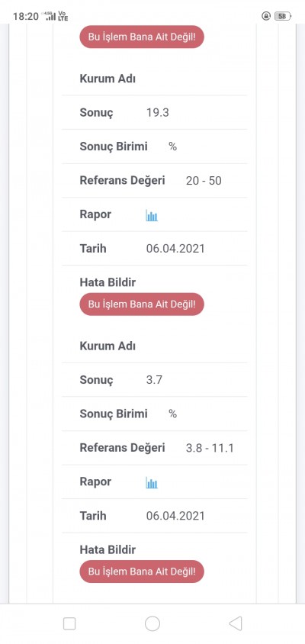Image resolution: width=305 pixels, height=644 pixels.
Task: Tap the Android home circle button
Action: tap(152, 623)
